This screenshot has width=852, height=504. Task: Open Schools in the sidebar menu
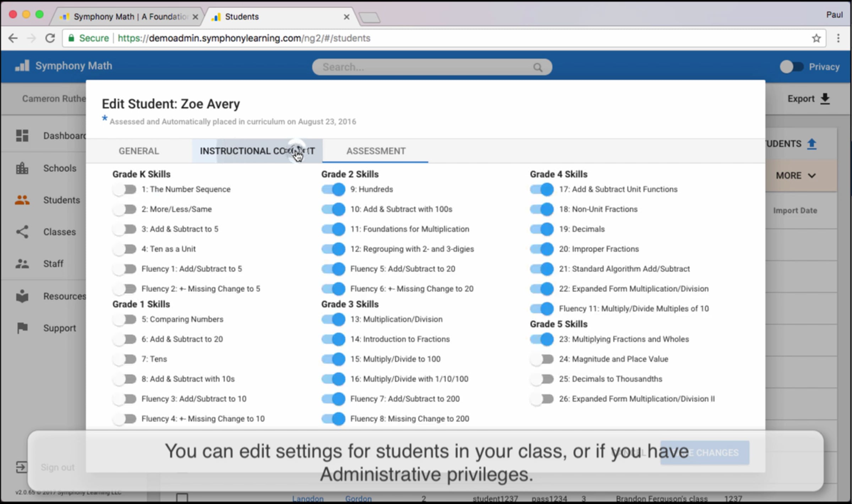[60, 168]
